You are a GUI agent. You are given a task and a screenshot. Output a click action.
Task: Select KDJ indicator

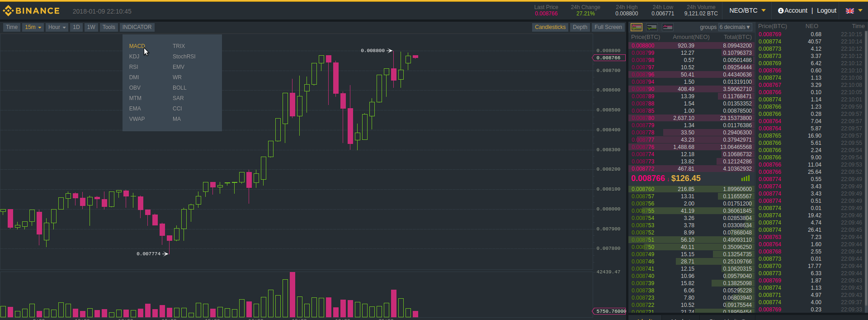134,57
